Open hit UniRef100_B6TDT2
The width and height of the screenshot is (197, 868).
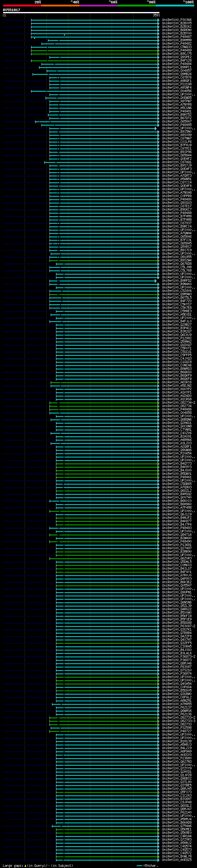pos(176,118)
